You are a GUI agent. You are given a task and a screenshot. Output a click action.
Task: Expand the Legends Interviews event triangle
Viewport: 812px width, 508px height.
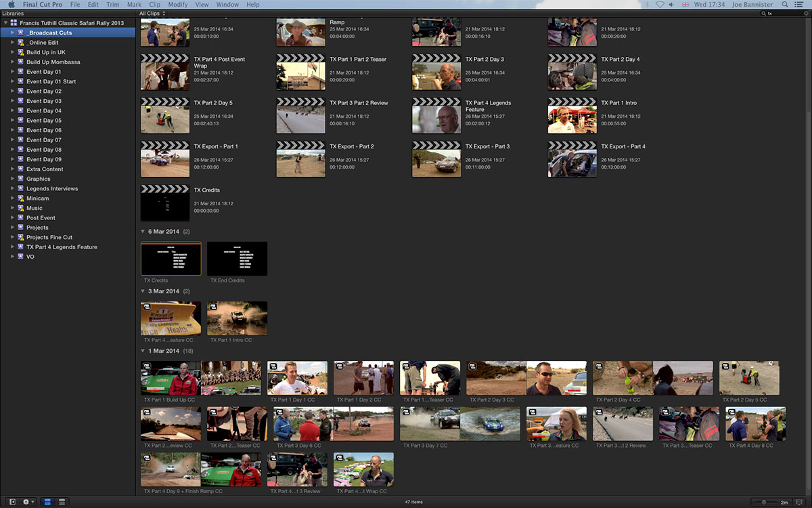13,188
